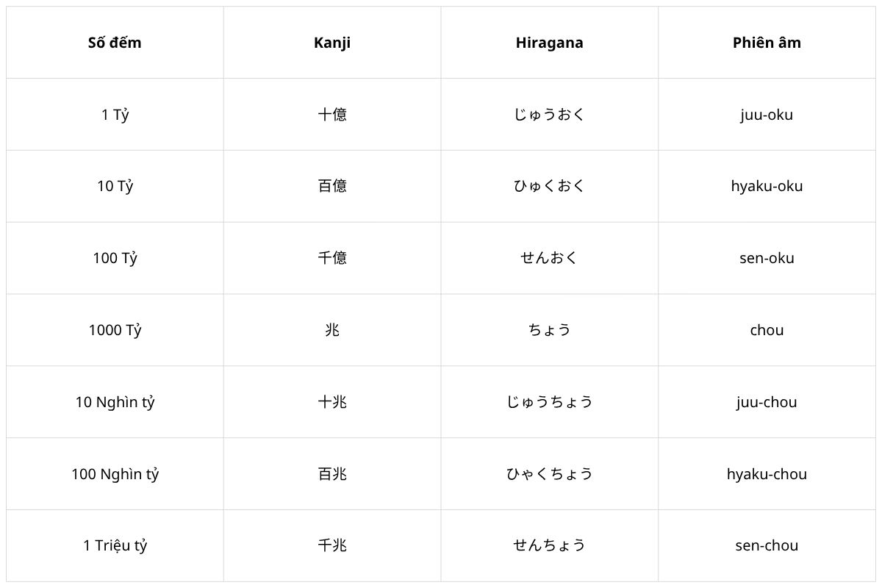Viewport: 882px width, 588px height.
Task: Select the '1 Tỷ' cell
Action: click(115, 115)
